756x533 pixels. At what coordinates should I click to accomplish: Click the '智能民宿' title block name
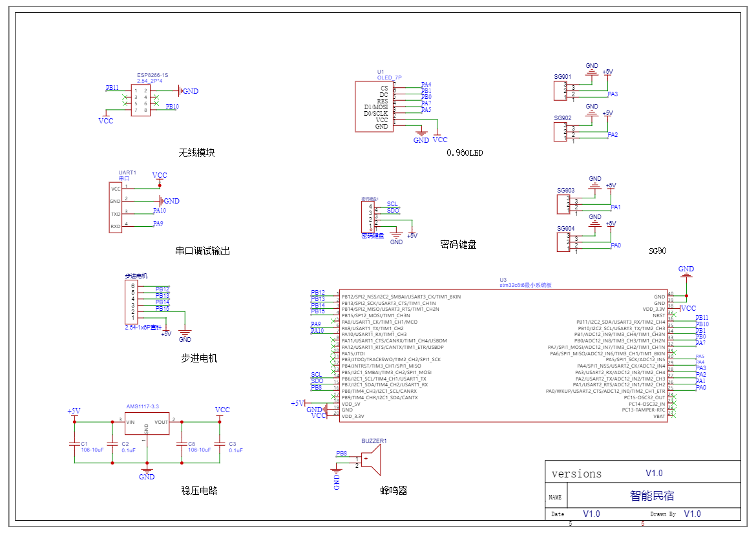tap(652, 496)
